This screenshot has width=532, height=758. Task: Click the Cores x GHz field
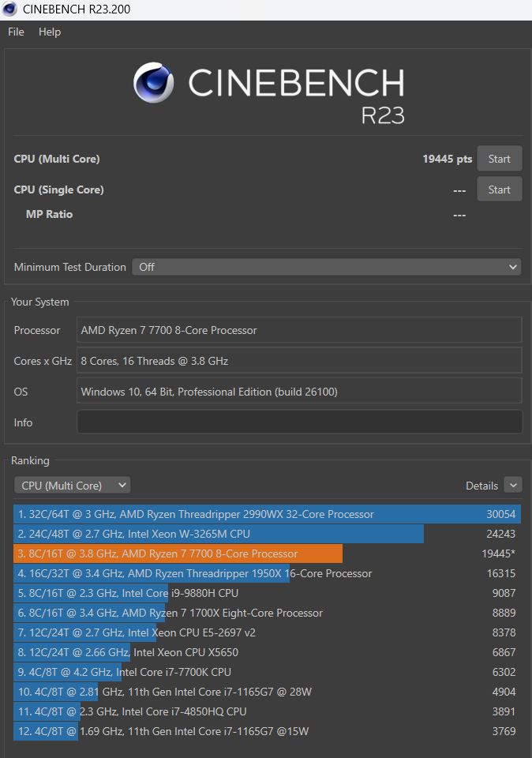[x=299, y=361]
